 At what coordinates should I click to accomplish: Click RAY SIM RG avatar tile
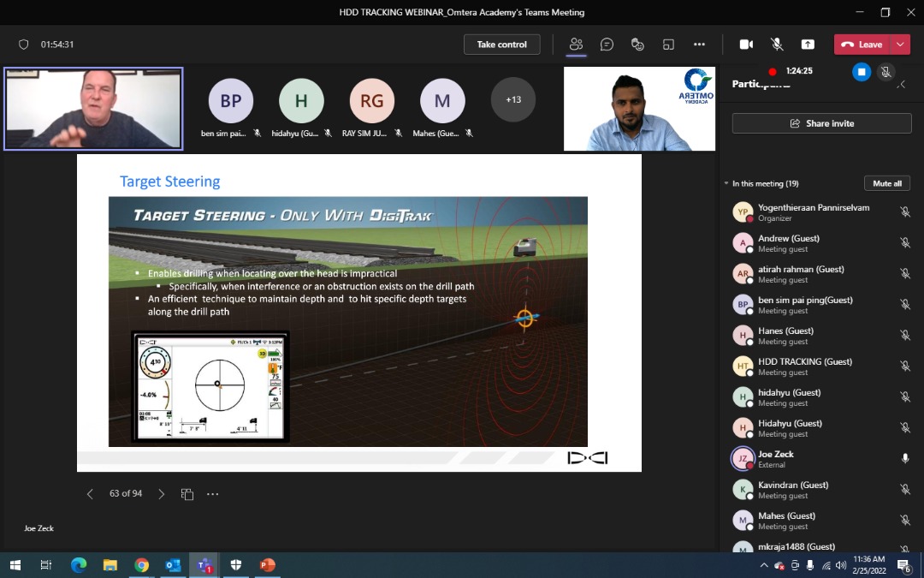click(372, 100)
